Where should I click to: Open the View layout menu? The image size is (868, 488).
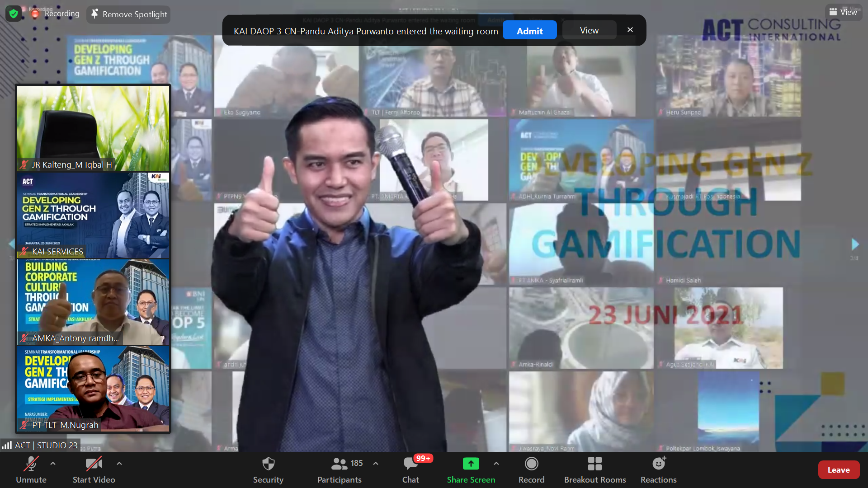tap(843, 12)
